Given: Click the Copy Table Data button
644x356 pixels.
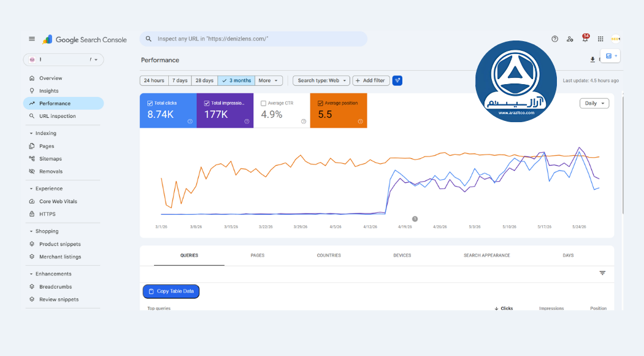Looking at the screenshot, I should click(x=171, y=292).
